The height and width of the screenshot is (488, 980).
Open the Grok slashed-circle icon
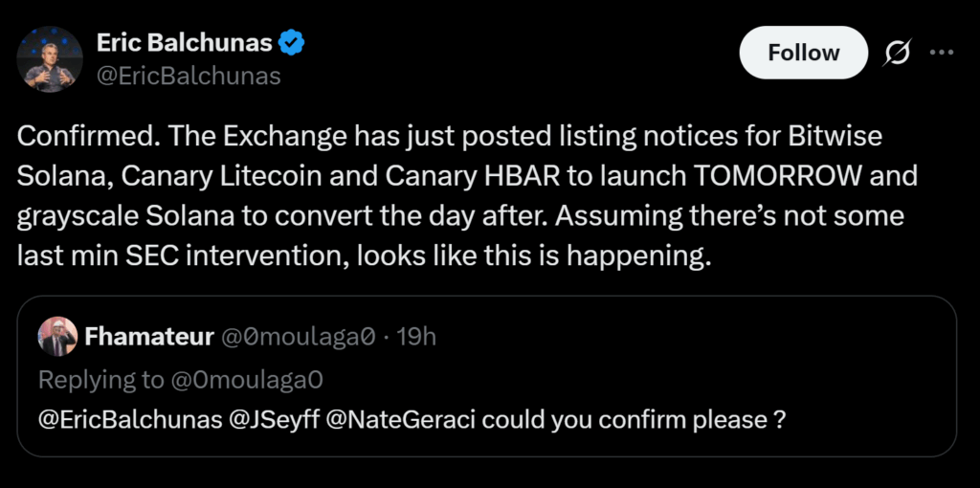pos(897,54)
